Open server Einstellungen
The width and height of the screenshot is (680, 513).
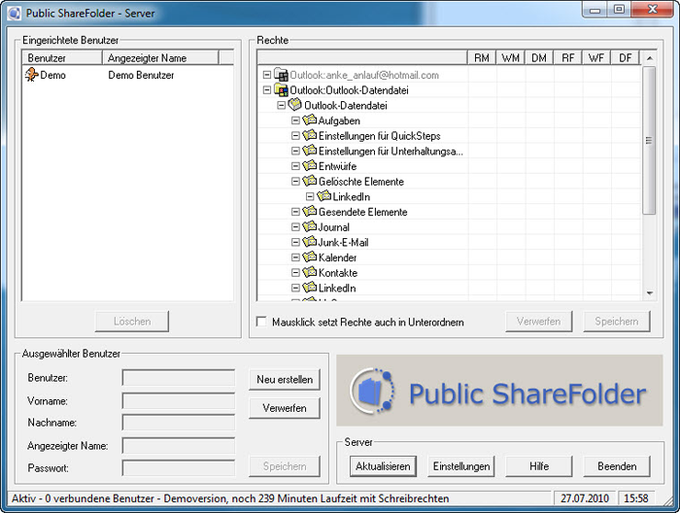pos(461,466)
